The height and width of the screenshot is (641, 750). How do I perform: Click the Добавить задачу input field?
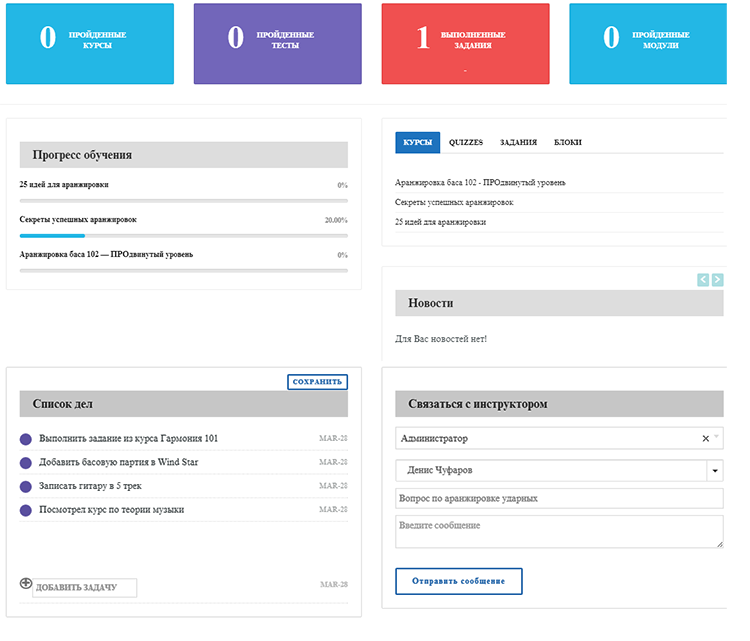[85, 588]
